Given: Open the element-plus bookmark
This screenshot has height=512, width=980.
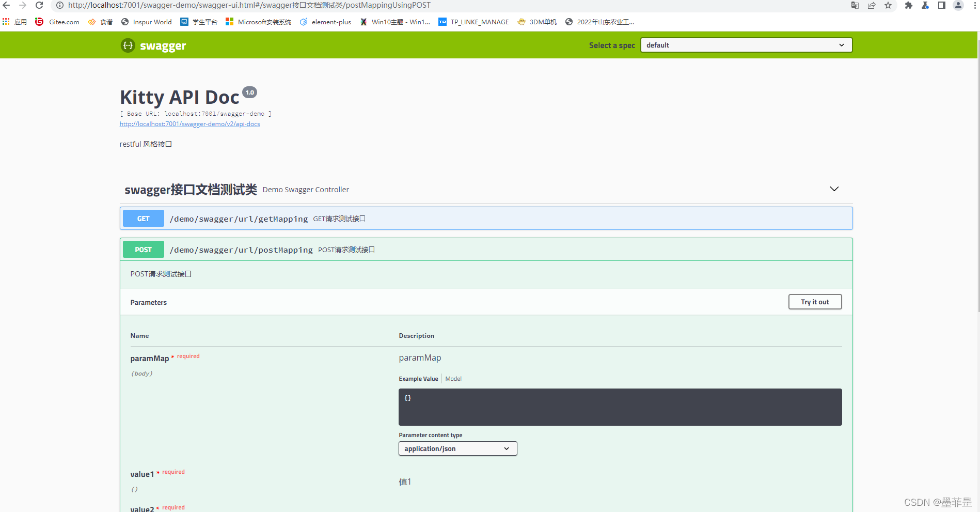Looking at the screenshot, I should pos(325,22).
